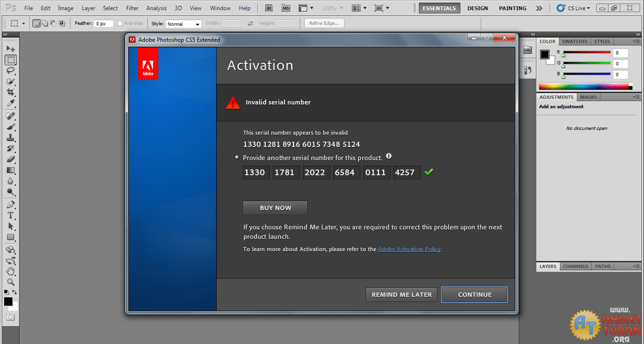
Task: Switch to the Channels tab
Action: pos(576,266)
